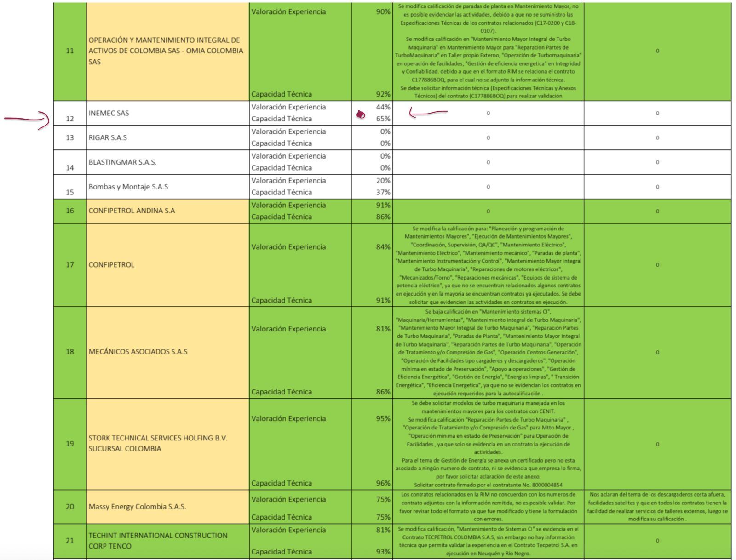Click the drawn arrow right of INEMEC percentages
The height and width of the screenshot is (560, 736).
pos(427,112)
